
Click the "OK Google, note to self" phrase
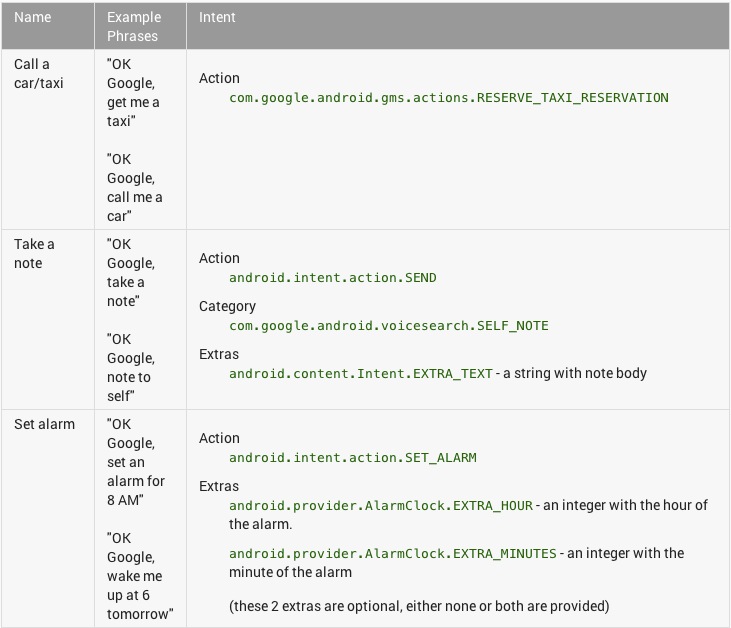130,367
